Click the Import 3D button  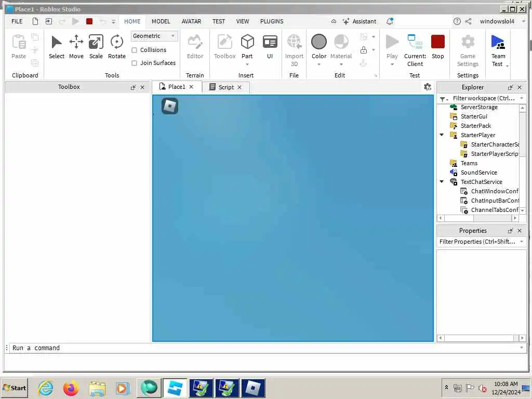point(294,50)
